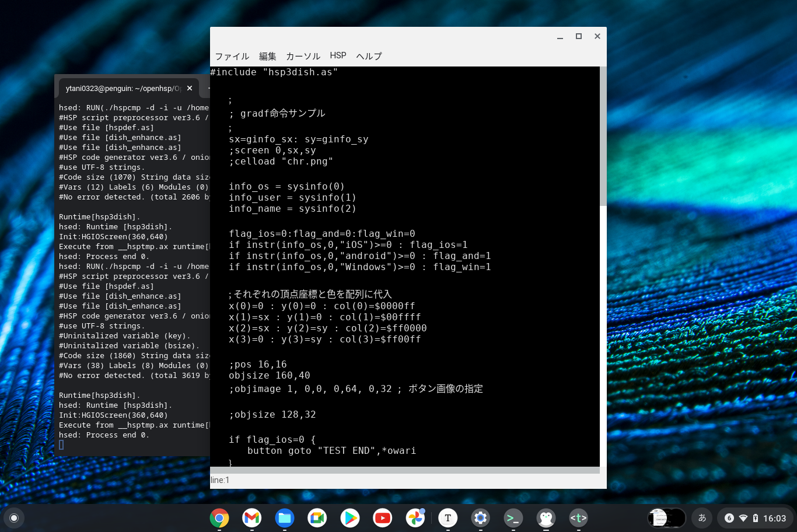Open the battery status icon
Image resolution: width=797 pixels, height=532 pixels.
click(756, 518)
